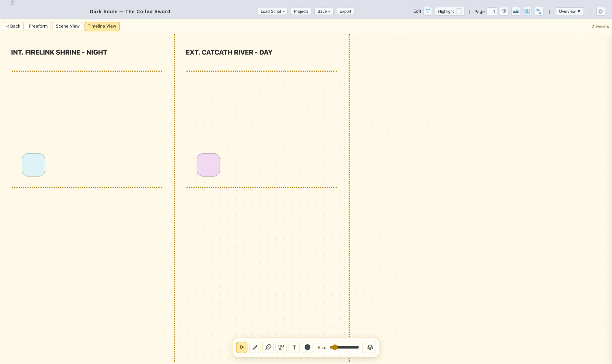
Task: Open the Save dropdown
Action: click(324, 11)
